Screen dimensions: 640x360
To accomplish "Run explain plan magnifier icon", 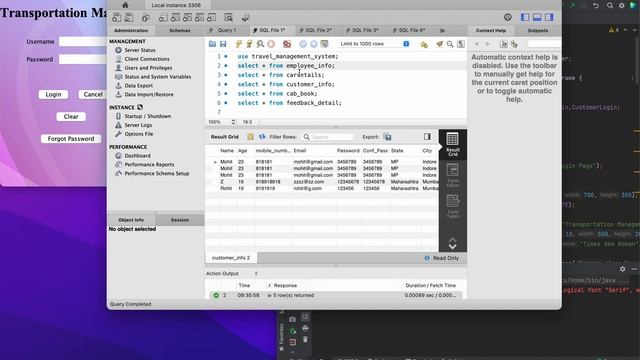I will (260, 44).
